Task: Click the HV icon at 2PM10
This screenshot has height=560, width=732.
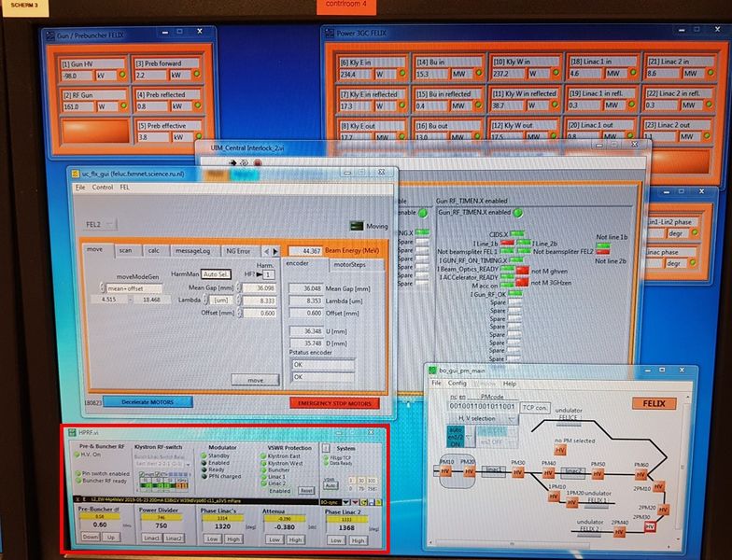Action: tap(657, 487)
